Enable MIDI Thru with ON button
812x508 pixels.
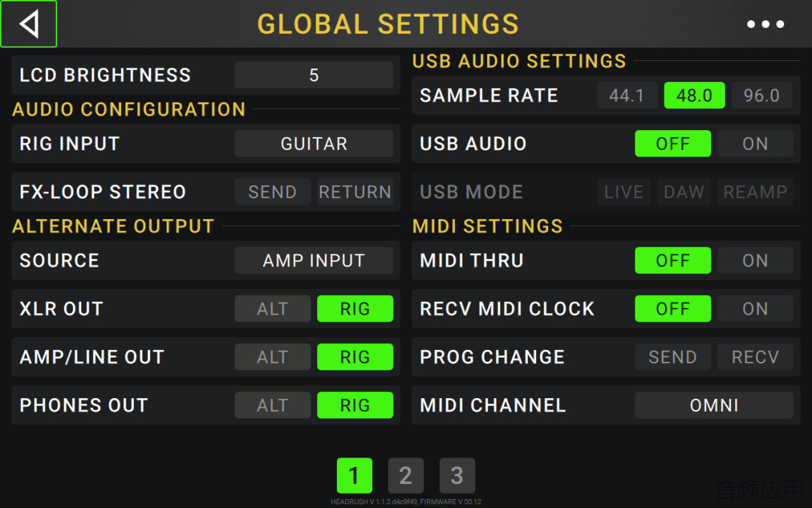tap(755, 260)
